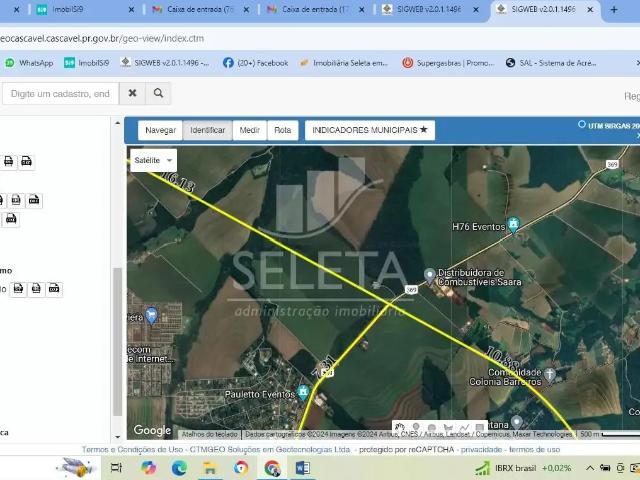
Task: Click the magnifier search button
Action: pyautogui.click(x=158, y=93)
